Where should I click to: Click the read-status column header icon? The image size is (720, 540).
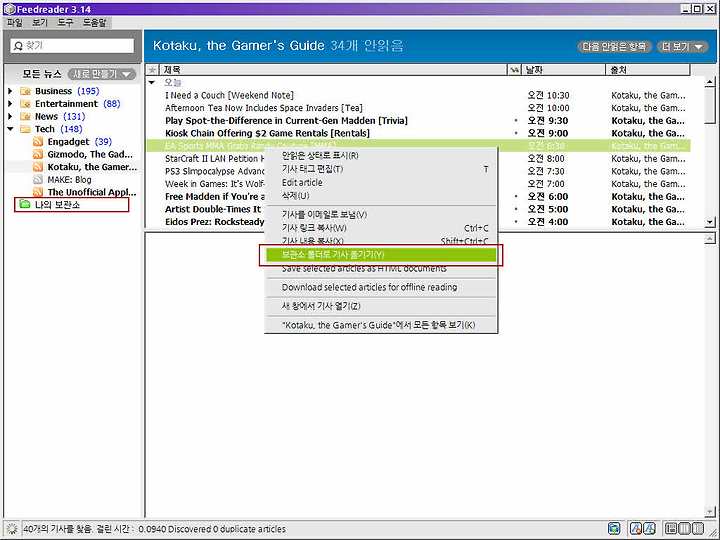pyautogui.click(x=514, y=70)
